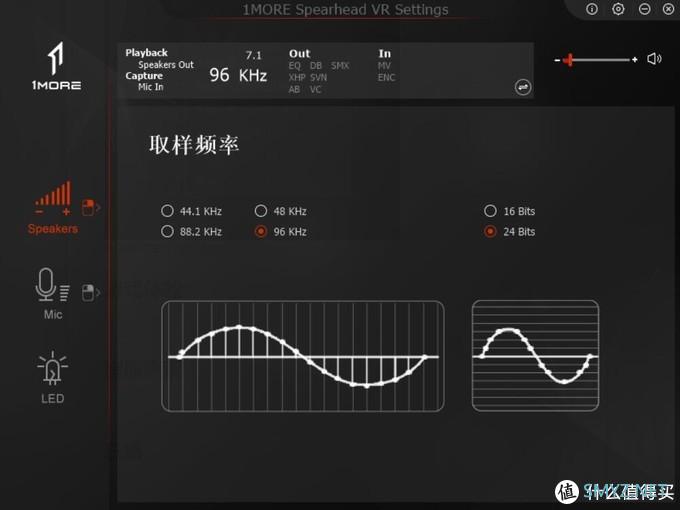Image resolution: width=680 pixels, height=510 pixels.
Task: Switch to the Mic section label
Action: click(53, 314)
